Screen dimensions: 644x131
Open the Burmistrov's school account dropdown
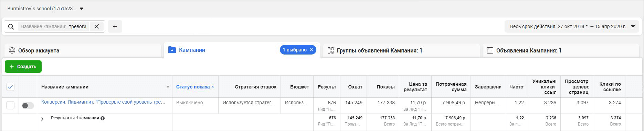82,9
